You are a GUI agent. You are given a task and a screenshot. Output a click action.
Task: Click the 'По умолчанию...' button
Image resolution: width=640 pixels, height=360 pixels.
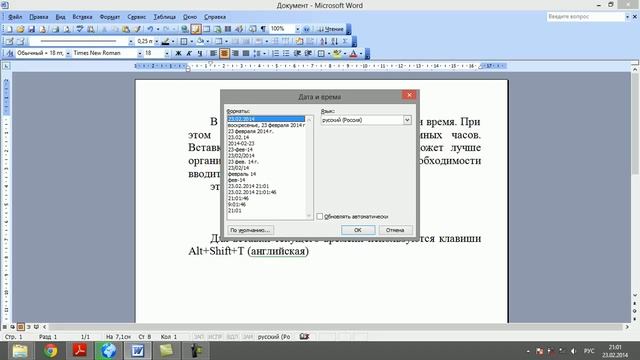click(x=250, y=230)
